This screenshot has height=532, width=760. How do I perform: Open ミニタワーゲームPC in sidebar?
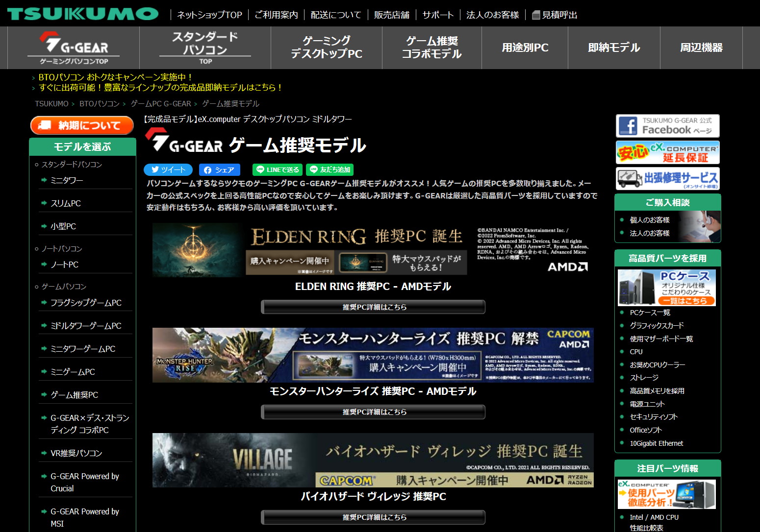click(83, 349)
